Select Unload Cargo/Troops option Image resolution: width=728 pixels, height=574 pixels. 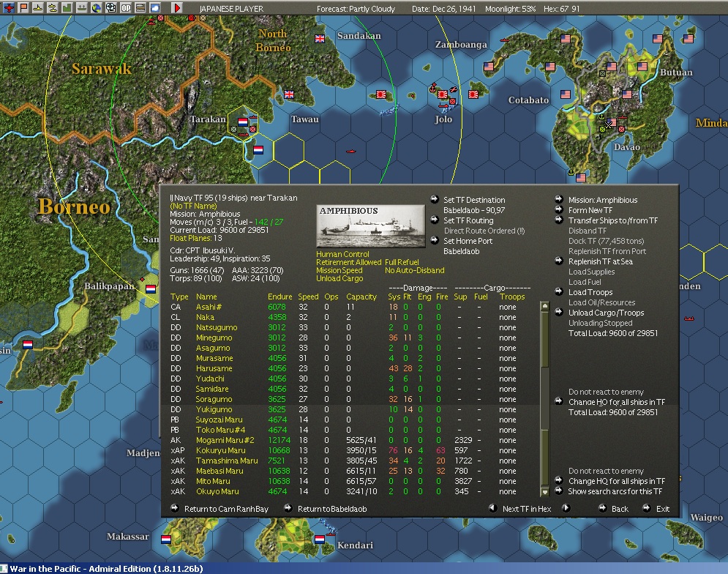click(x=606, y=313)
